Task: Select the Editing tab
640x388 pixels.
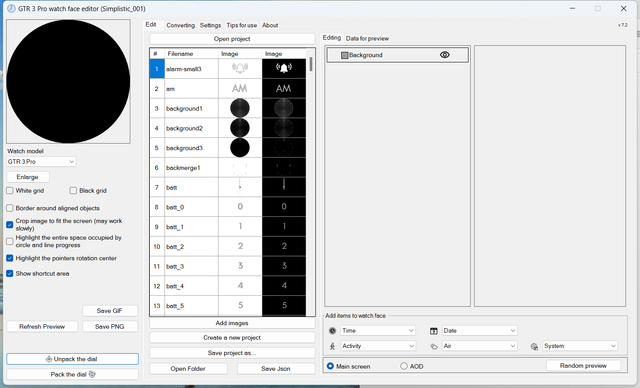Action: 331,38
